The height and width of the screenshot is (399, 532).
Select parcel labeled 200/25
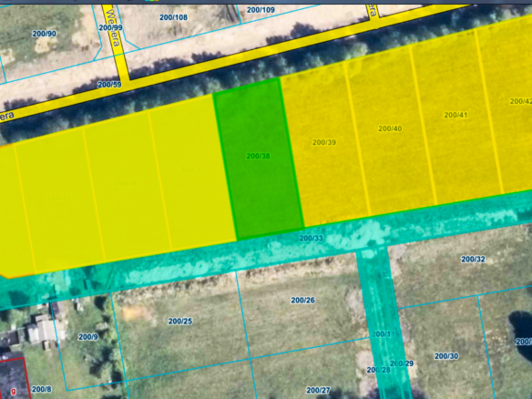tap(180, 321)
